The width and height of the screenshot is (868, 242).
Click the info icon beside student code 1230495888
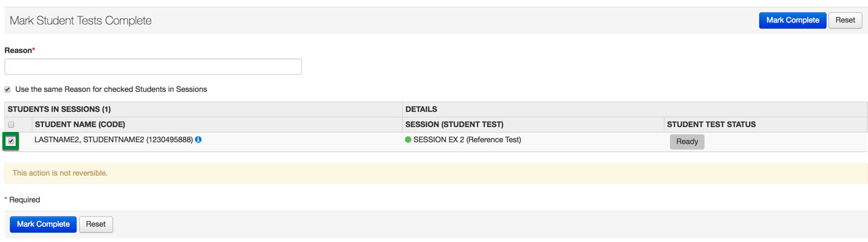point(199,139)
